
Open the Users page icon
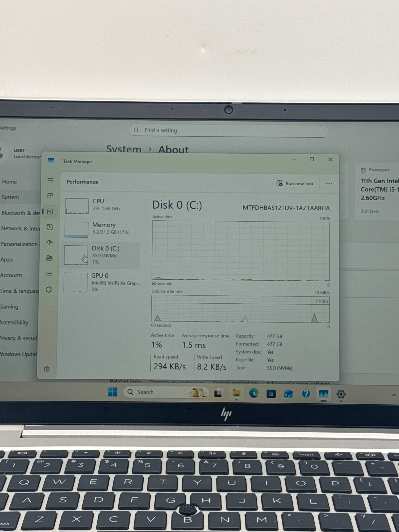(49, 258)
